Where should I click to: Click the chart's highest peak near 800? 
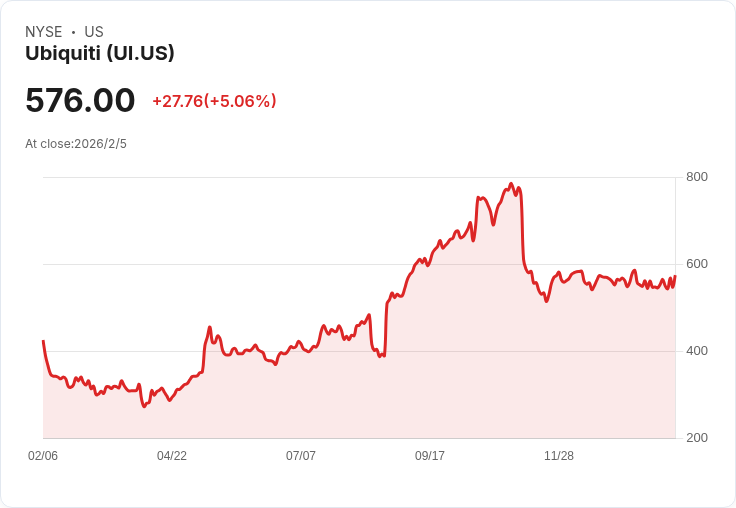(511, 184)
